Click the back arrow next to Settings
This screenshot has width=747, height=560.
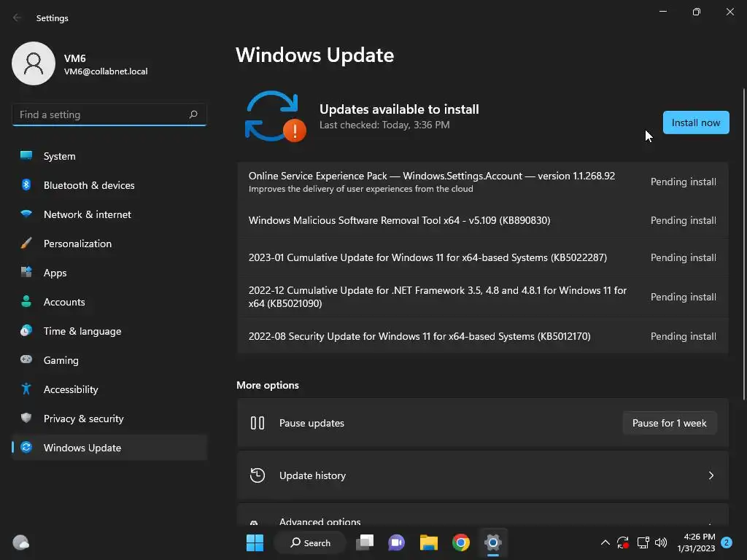[18, 17]
